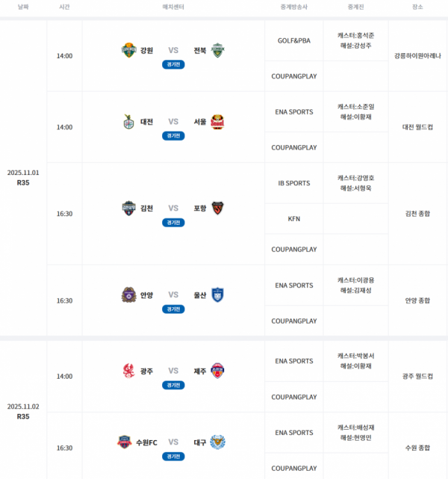Click the Jeonbuk (전북) team emblem

click(x=217, y=50)
